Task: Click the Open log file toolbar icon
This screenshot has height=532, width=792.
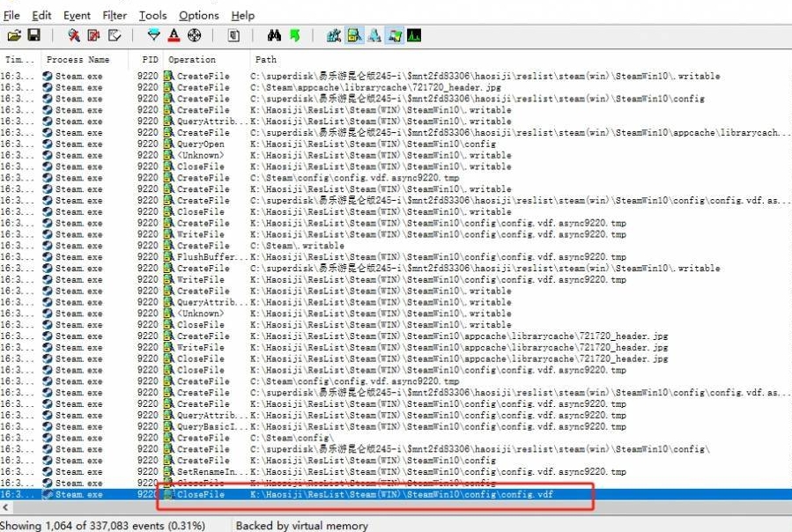Action: pos(14,35)
